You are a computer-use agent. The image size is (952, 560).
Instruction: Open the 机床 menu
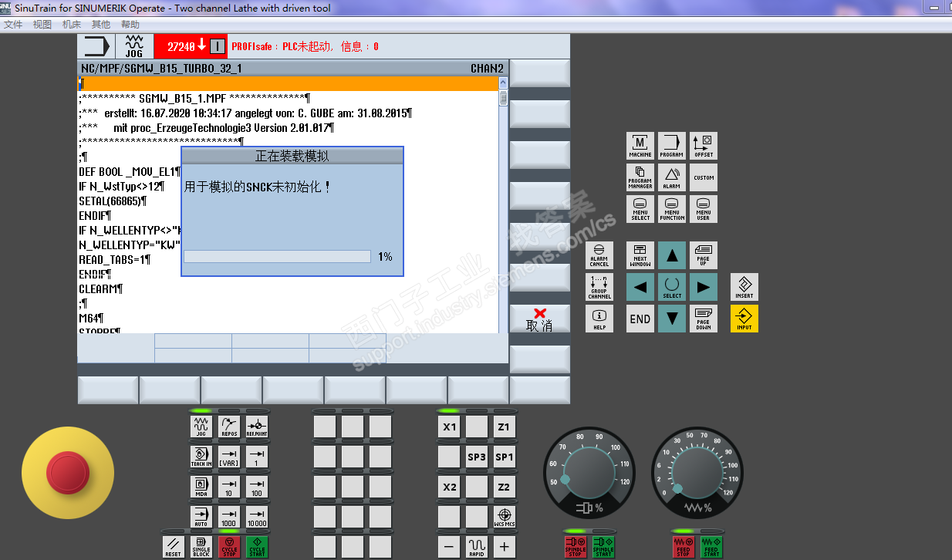(72, 25)
